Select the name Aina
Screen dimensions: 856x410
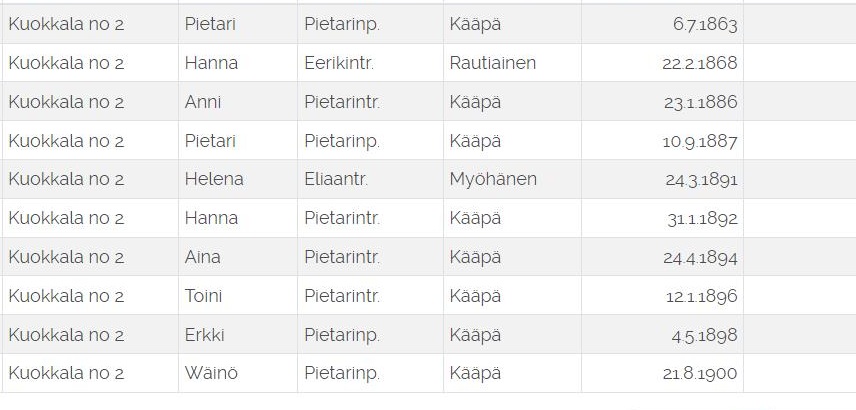pos(203,257)
